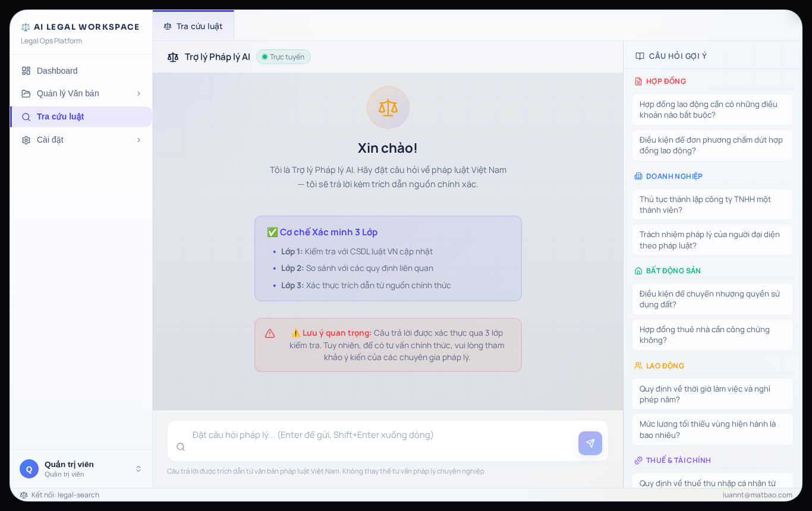Choose the suggested question about TNHH một thành viên
The width and height of the screenshot is (812, 511).
(713, 204)
